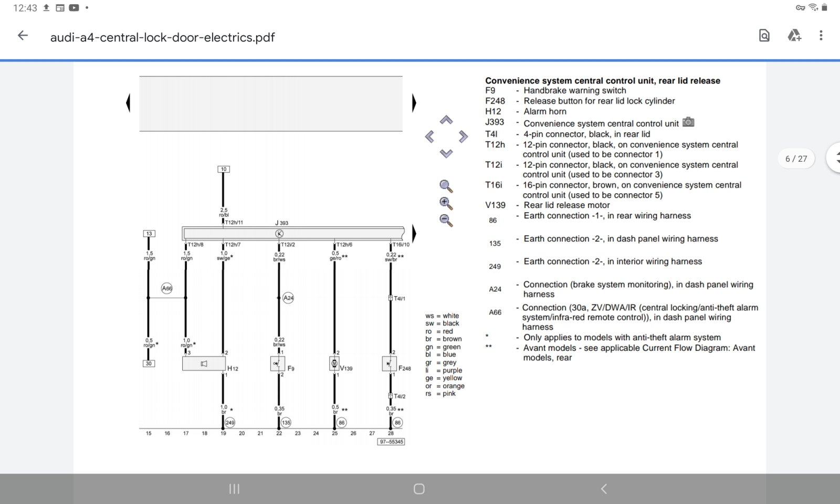This screenshot has height=504, width=840.
Task: Click diagram number 97-55345 box
Action: pyautogui.click(x=391, y=442)
